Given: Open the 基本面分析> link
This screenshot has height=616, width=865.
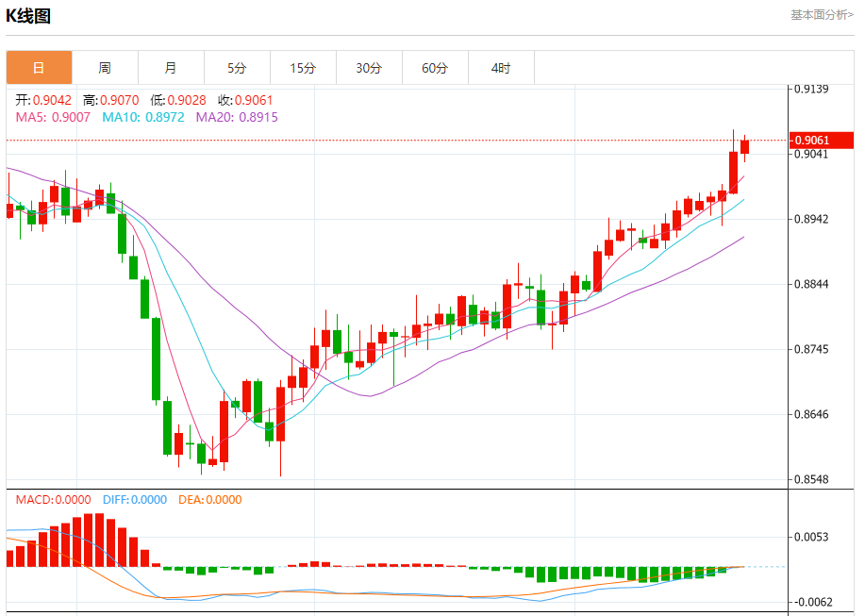Looking at the screenshot, I should 822,15.
